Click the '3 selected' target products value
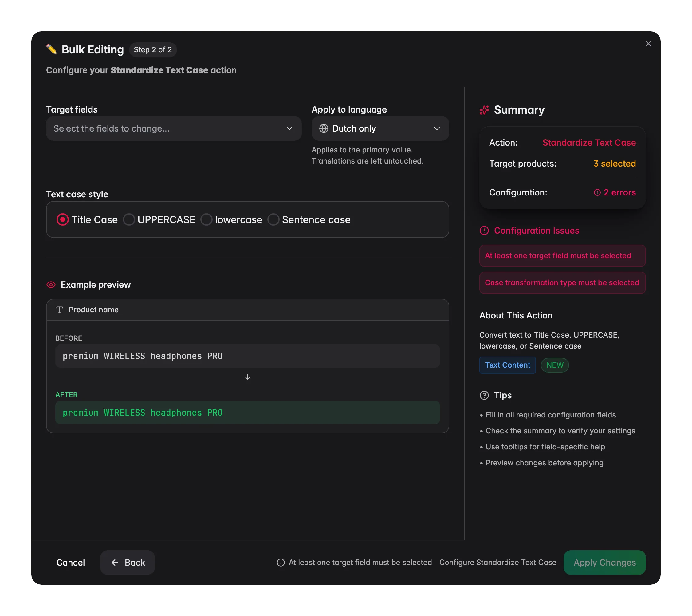The width and height of the screenshot is (692, 616). click(615, 164)
